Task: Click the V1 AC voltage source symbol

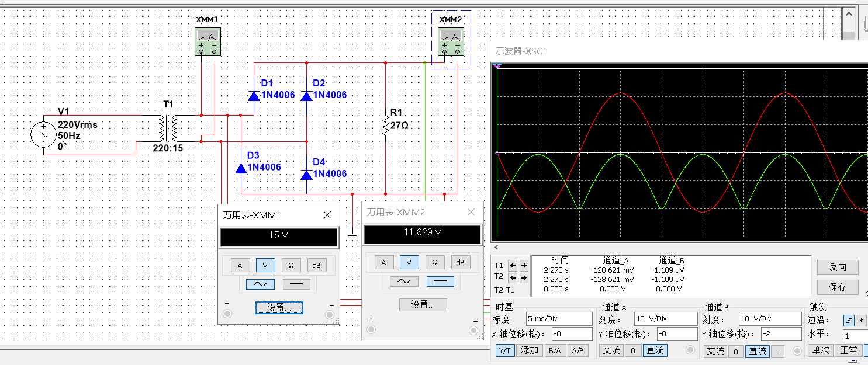Action: pyautogui.click(x=43, y=134)
